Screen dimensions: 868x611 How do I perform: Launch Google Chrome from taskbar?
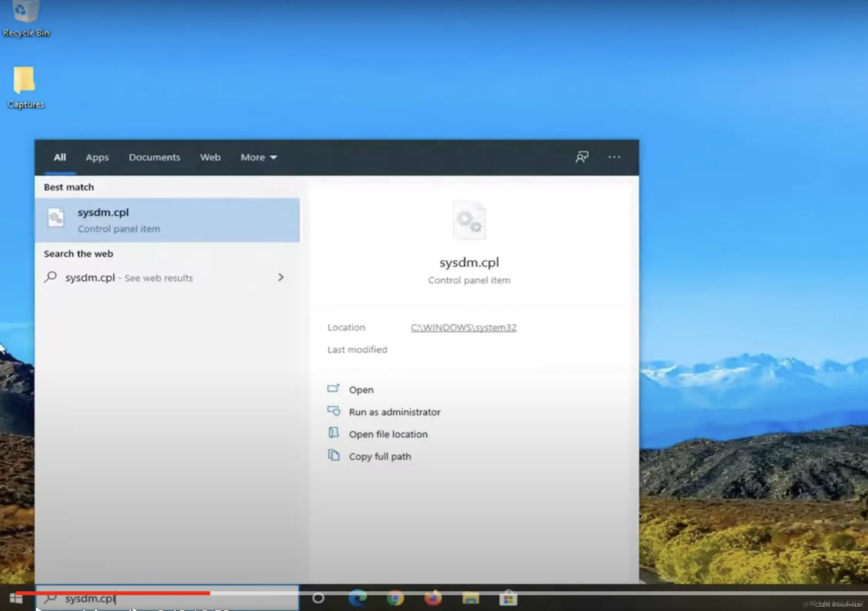pyautogui.click(x=395, y=598)
